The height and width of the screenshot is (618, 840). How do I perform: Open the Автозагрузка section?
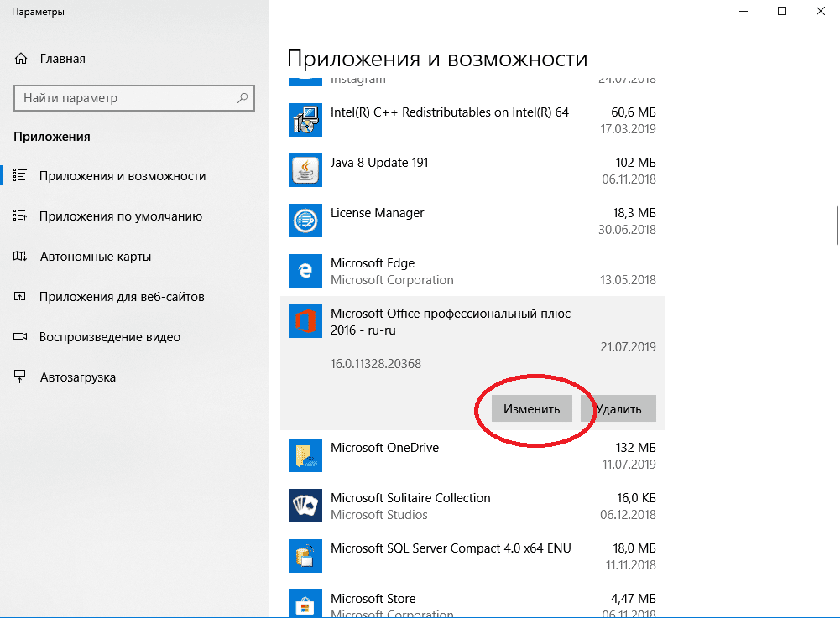(77, 377)
